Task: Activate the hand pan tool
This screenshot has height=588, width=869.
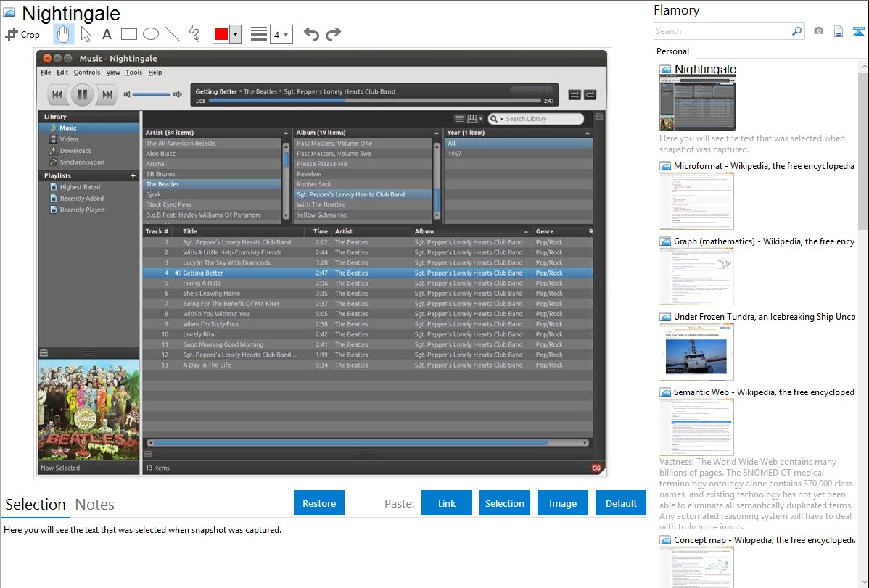Action: coord(64,34)
